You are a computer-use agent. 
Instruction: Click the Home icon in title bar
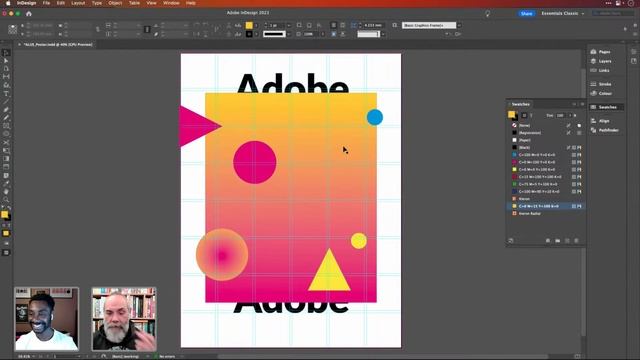click(x=29, y=13)
